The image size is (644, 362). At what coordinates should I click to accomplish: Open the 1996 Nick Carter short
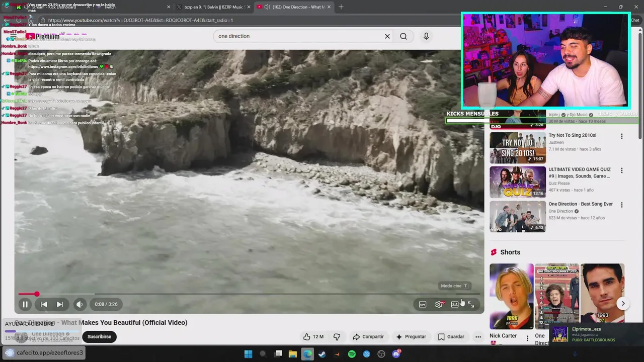tap(512, 297)
